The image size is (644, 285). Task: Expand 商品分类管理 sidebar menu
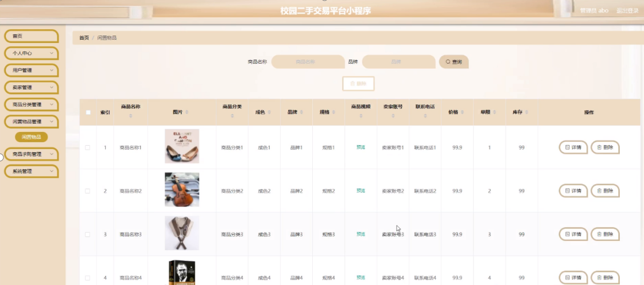(x=31, y=104)
